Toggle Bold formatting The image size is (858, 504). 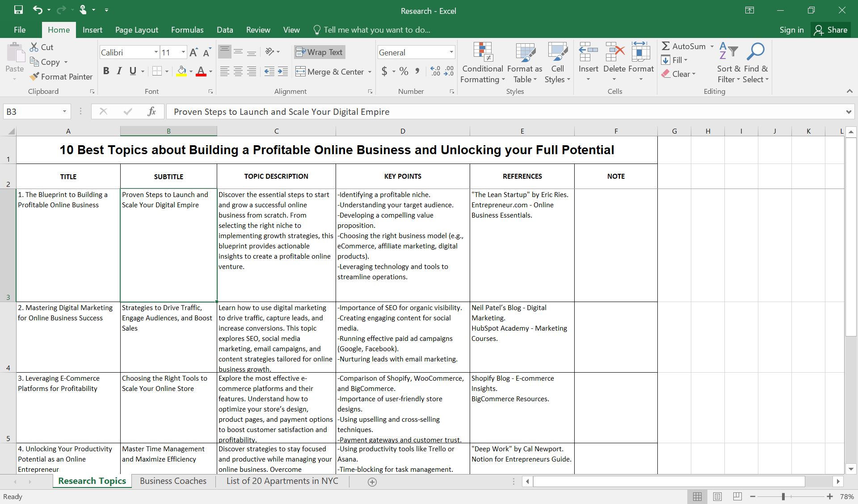coord(106,71)
